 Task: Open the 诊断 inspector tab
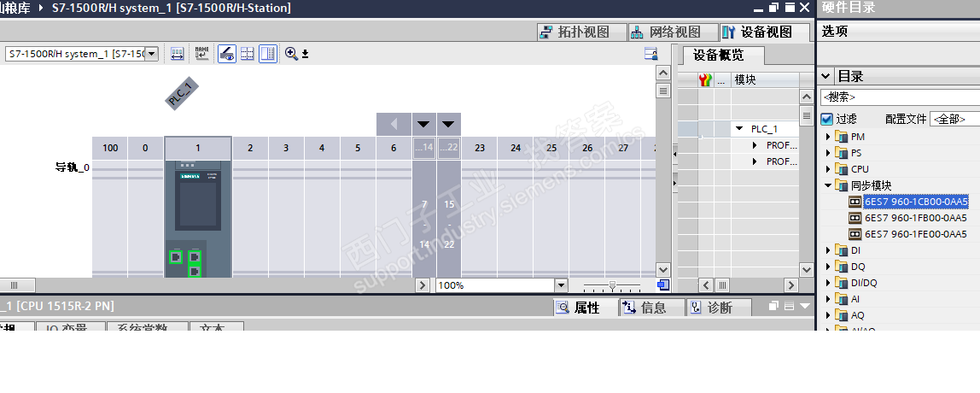coord(719,308)
